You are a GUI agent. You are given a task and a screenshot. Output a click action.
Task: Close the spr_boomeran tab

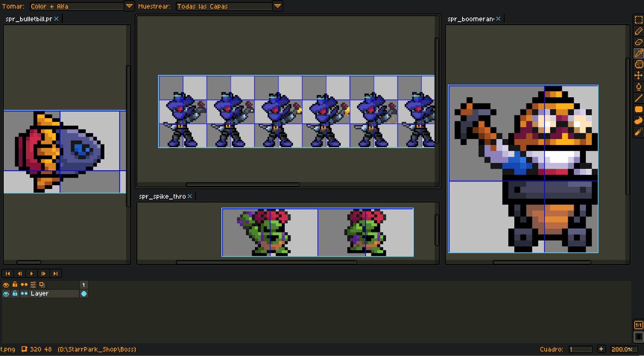pyautogui.click(x=498, y=19)
